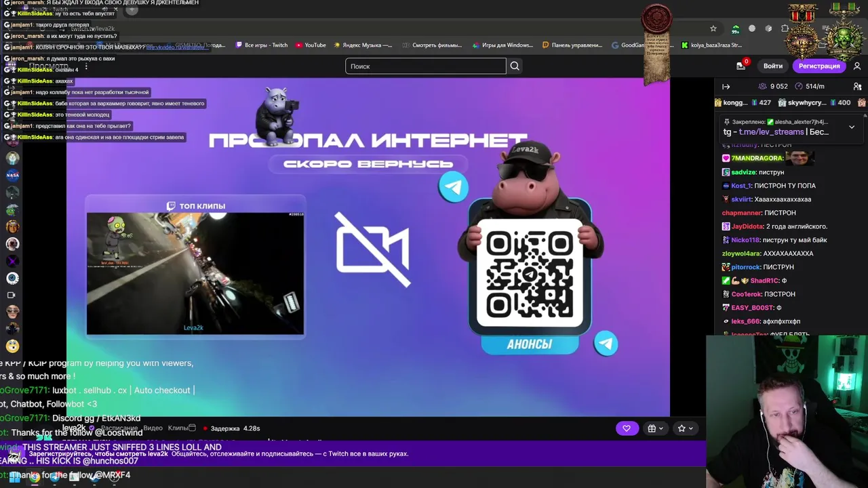Click zloywol4ara username in chat
868x488 pixels.
741,253
